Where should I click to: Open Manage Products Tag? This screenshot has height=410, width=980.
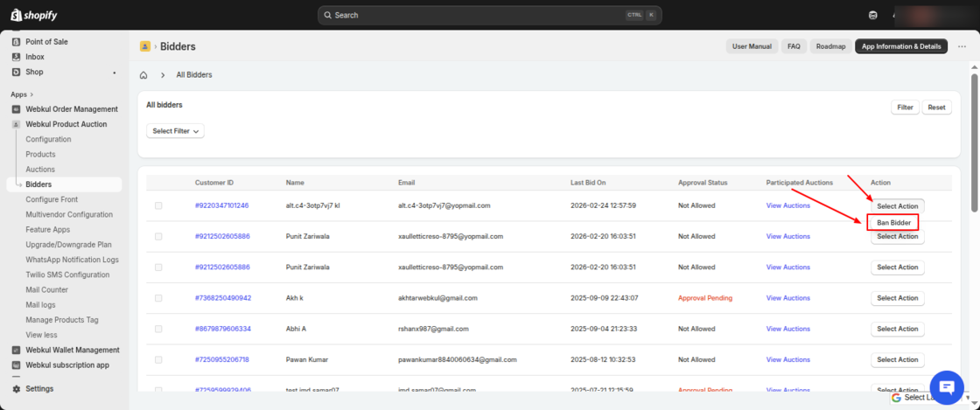point(62,319)
